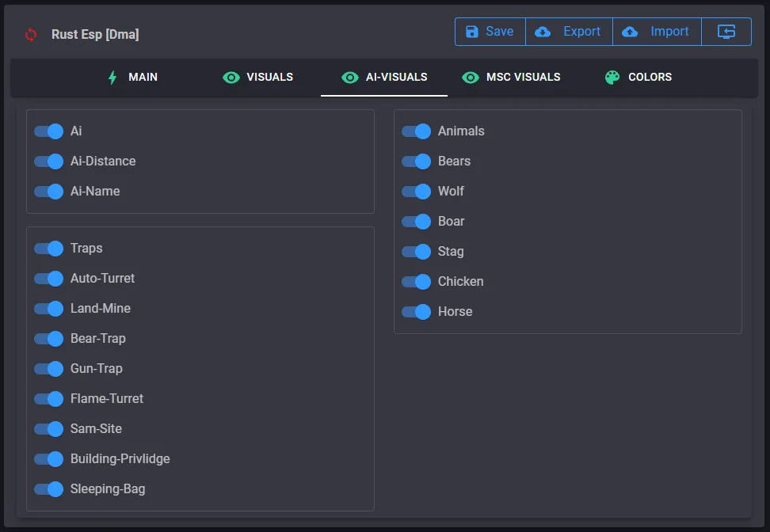Image resolution: width=770 pixels, height=532 pixels.
Task: Click the floppy disk Save icon
Action: (472, 32)
